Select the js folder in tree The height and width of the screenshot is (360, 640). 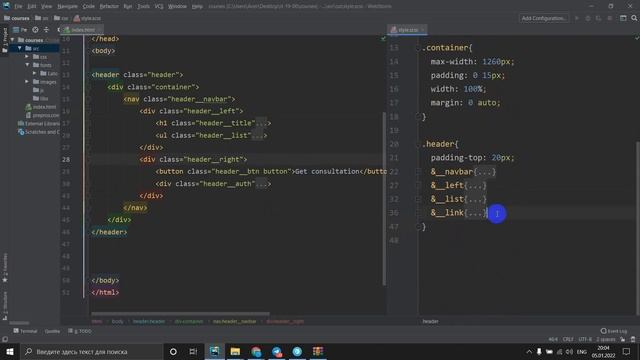coord(38,90)
